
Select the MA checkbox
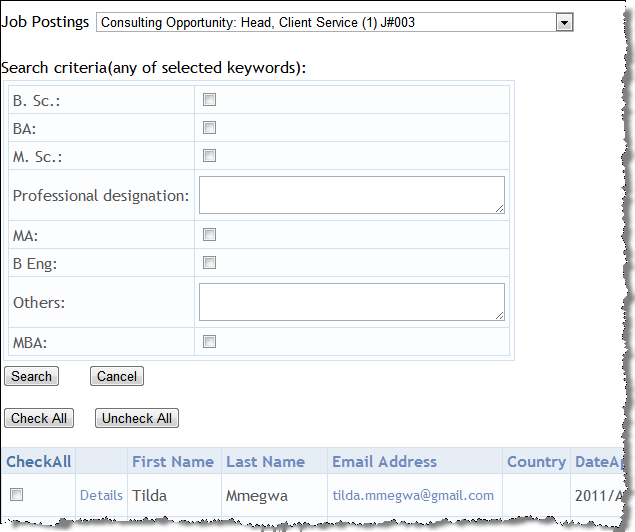(x=210, y=235)
